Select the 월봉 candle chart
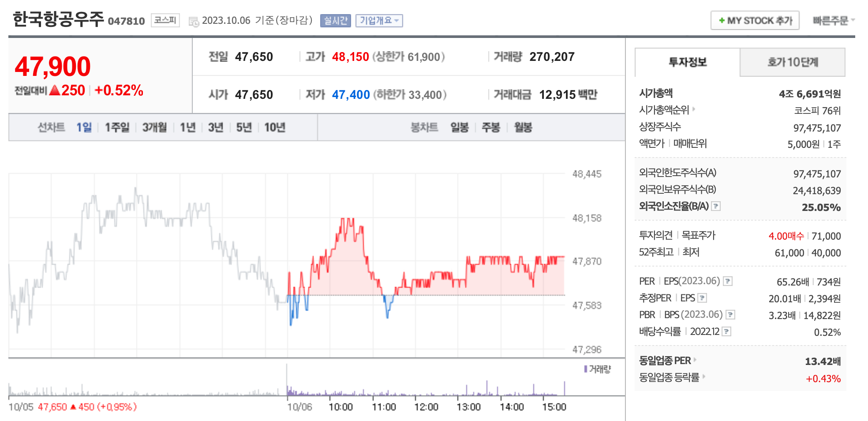Screen dimensions: 868x421 523,128
